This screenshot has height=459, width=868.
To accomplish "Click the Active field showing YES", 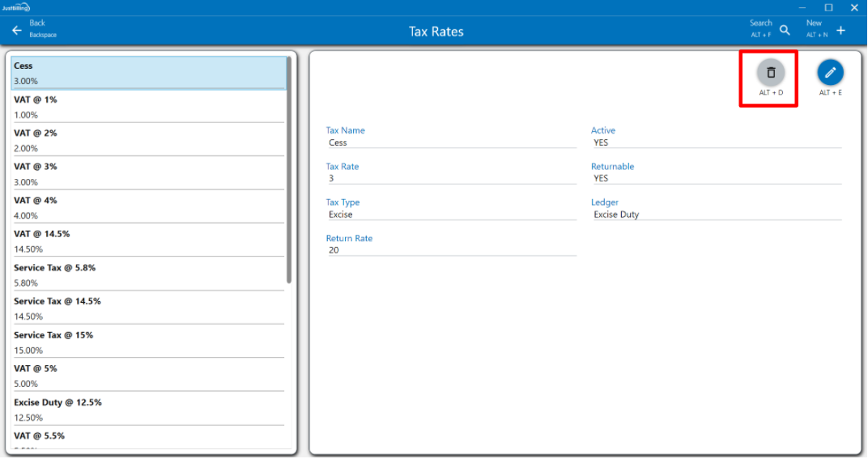I will (716, 142).
